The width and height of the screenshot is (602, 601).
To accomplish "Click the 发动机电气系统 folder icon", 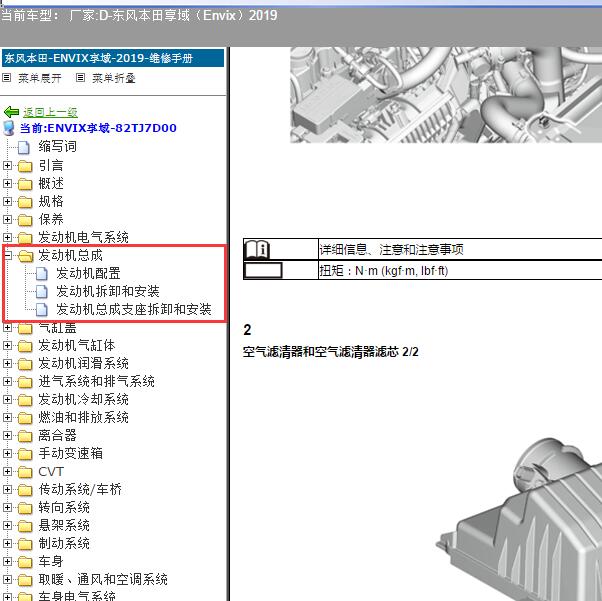I will (x=25, y=238).
